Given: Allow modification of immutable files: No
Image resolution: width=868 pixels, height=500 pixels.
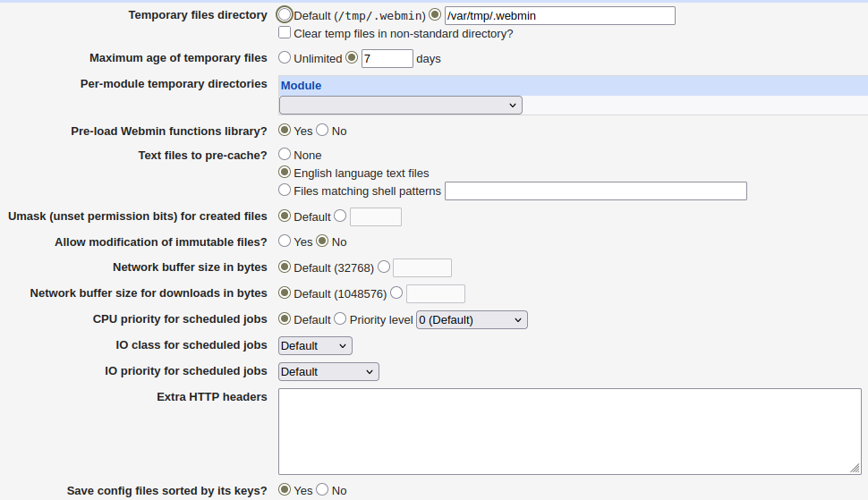Looking at the screenshot, I should point(322,241).
